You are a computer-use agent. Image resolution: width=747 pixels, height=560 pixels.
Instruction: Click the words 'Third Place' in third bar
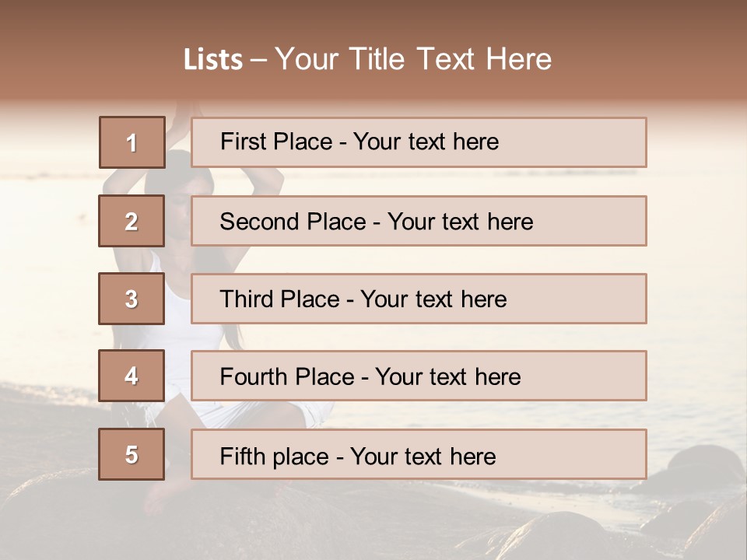[x=280, y=299]
